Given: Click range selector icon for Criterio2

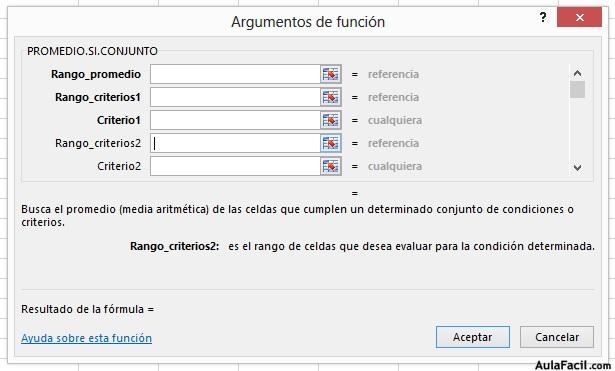Looking at the screenshot, I should 331,166.
